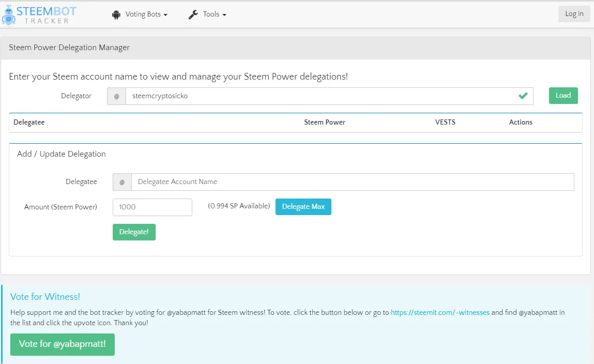The image size is (594, 364).
Task: Open the Voting Bots dropdown menu
Action: pos(146,14)
